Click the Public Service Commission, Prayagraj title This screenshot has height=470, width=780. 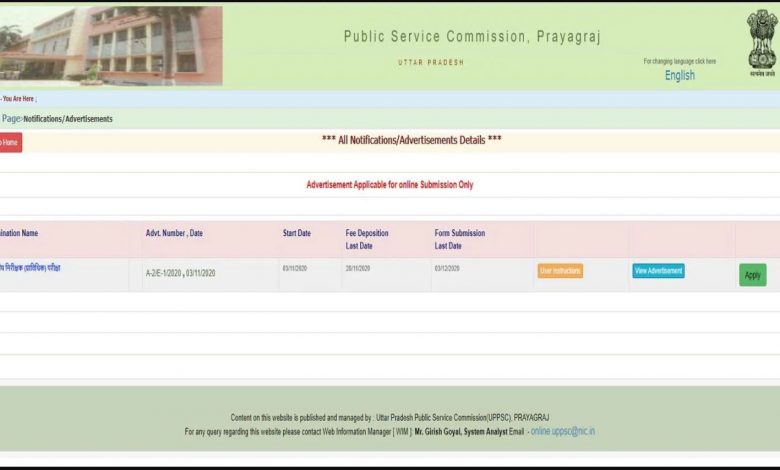[x=472, y=37]
